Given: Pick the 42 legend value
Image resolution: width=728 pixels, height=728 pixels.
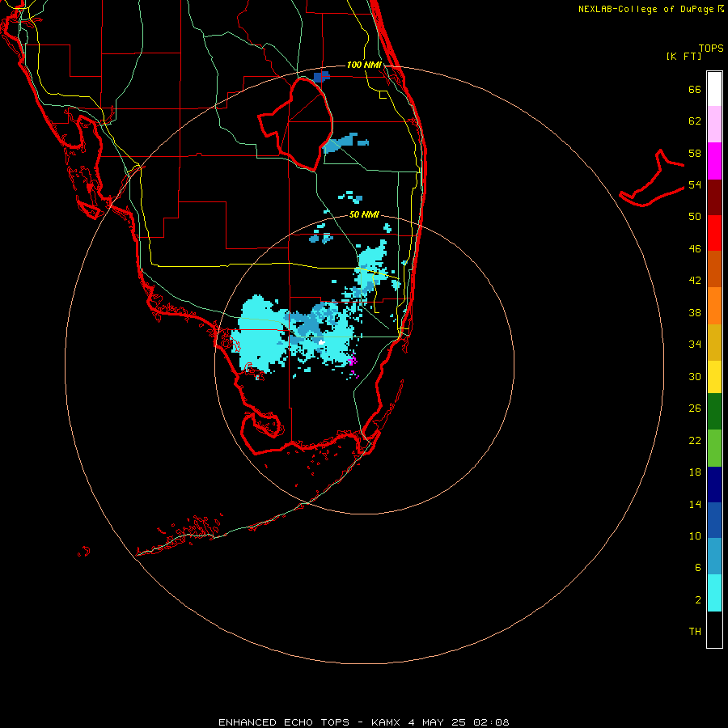Looking at the screenshot, I should (x=695, y=281).
